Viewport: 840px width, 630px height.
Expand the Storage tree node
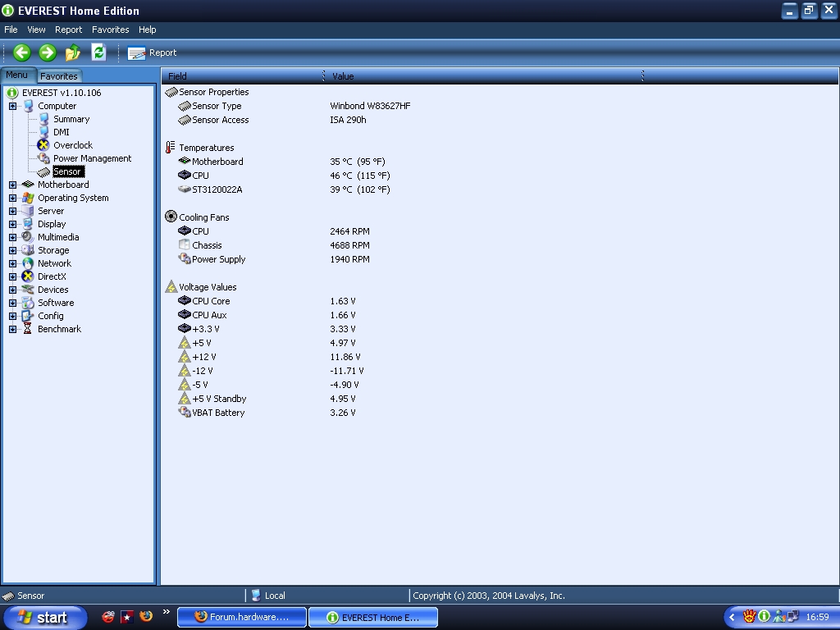pos(12,250)
